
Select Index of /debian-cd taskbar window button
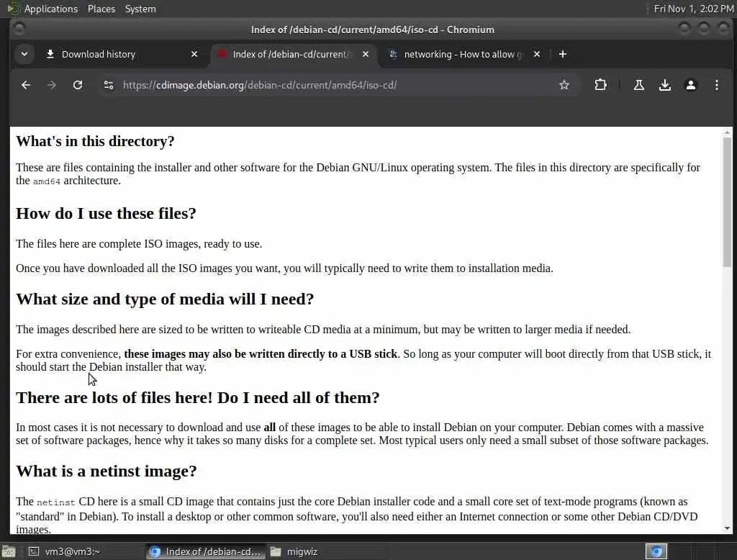206,551
